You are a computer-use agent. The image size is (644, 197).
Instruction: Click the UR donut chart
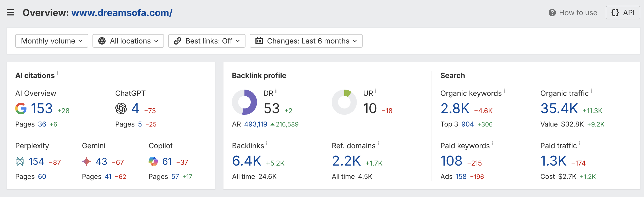click(x=344, y=102)
